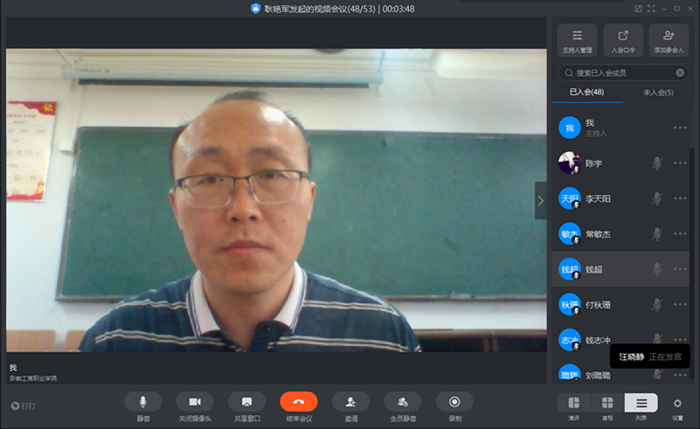
Task: Collapse participant panel with chevron arrow
Action: (x=541, y=201)
